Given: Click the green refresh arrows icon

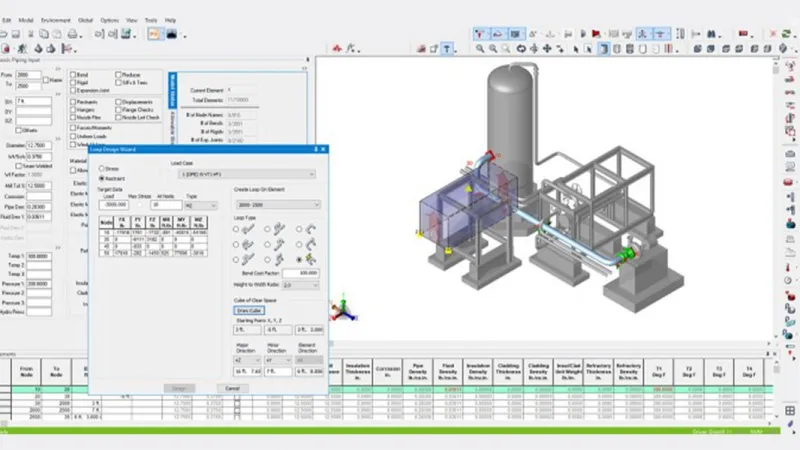Looking at the screenshot, I should pos(786,34).
